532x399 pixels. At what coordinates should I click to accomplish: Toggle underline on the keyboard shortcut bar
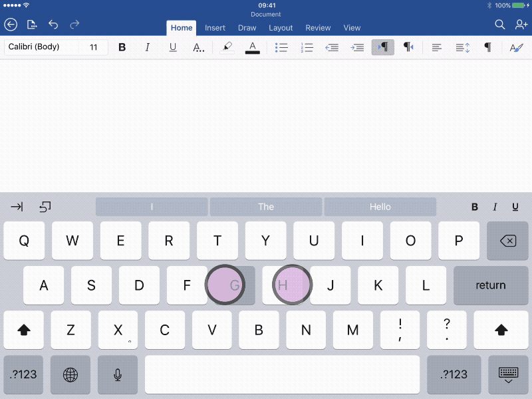(x=515, y=207)
